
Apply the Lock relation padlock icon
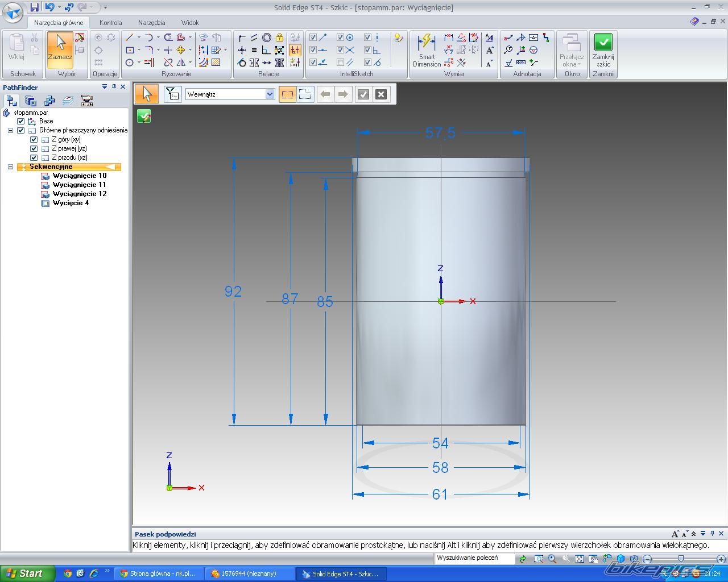pos(279,38)
